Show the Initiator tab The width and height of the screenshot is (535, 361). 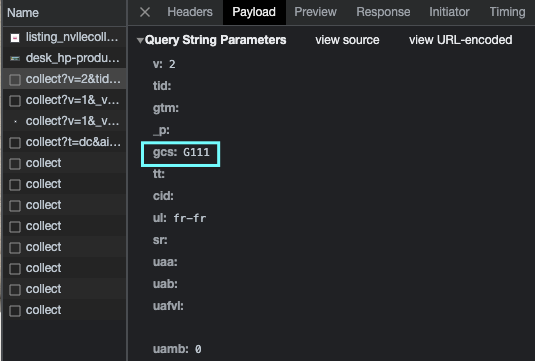click(x=449, y=12)
